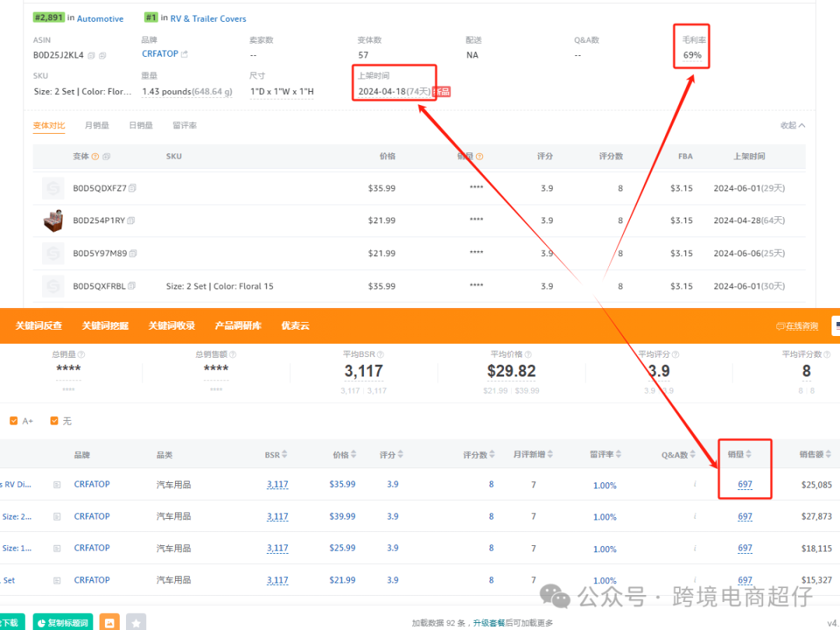The image size is (840, 630).
Task: Click help icon next to 变体 header
Action: tap(96, 156)
